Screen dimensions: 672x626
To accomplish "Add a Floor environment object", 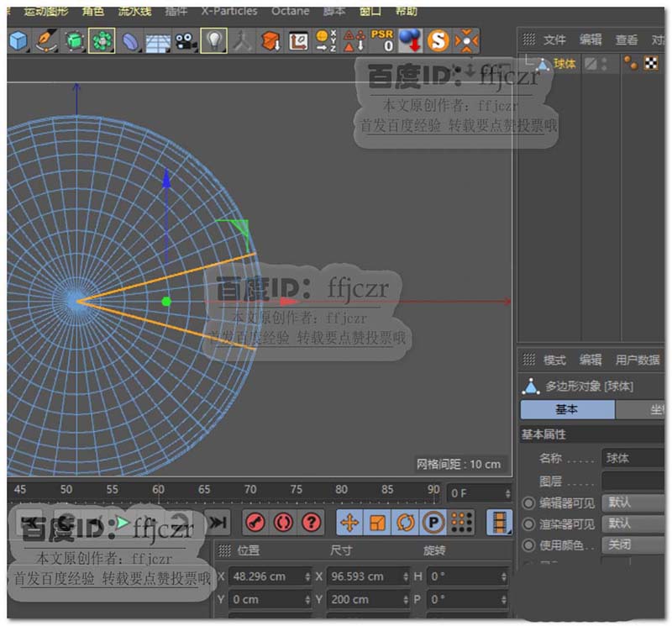I will point(157,42).
